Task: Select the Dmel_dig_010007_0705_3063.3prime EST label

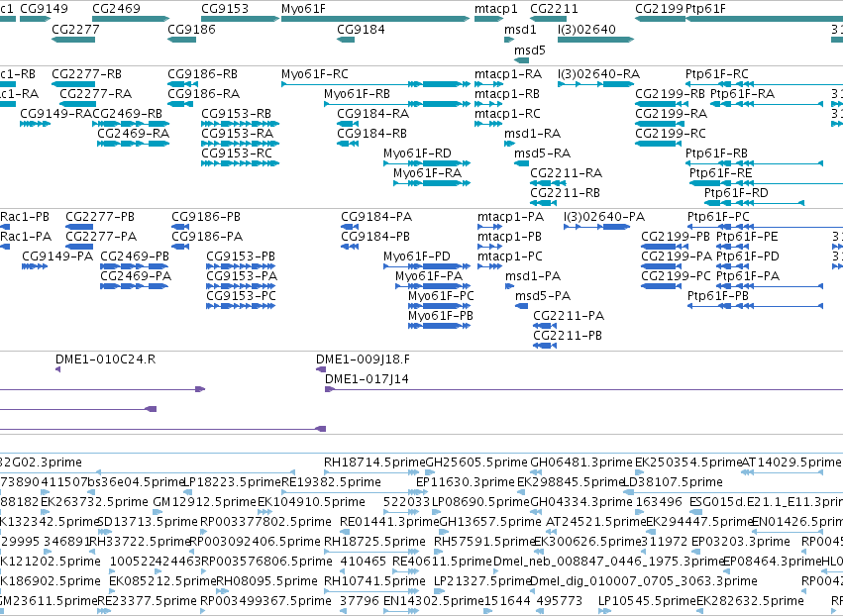Action: coord(644,581)
